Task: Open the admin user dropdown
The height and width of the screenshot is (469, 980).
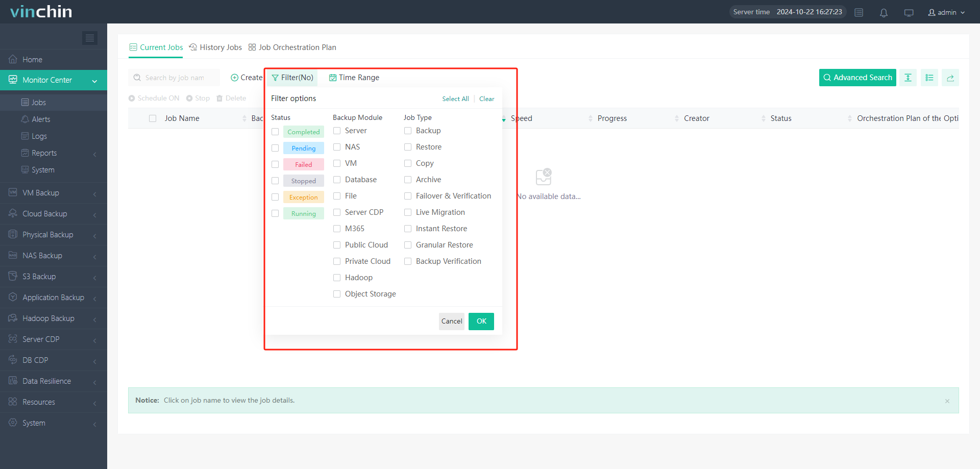Action: tap(946, 12)
